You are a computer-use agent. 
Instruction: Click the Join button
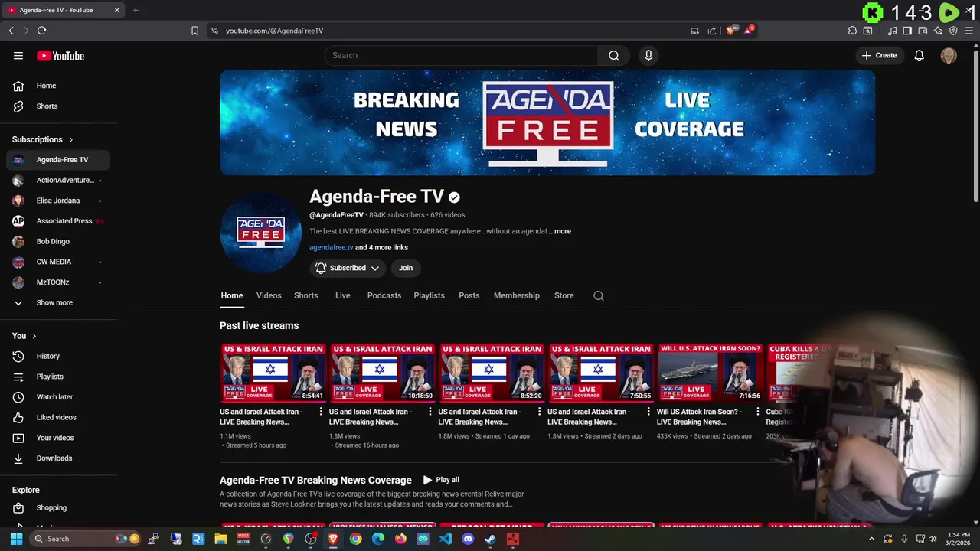click(406, 268)
